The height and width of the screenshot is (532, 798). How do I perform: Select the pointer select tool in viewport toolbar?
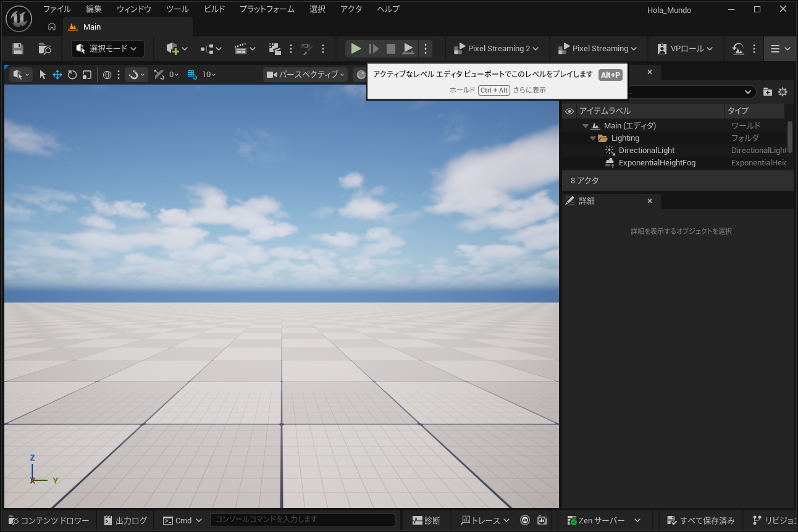pyautogui.click(x=43, y=75)
